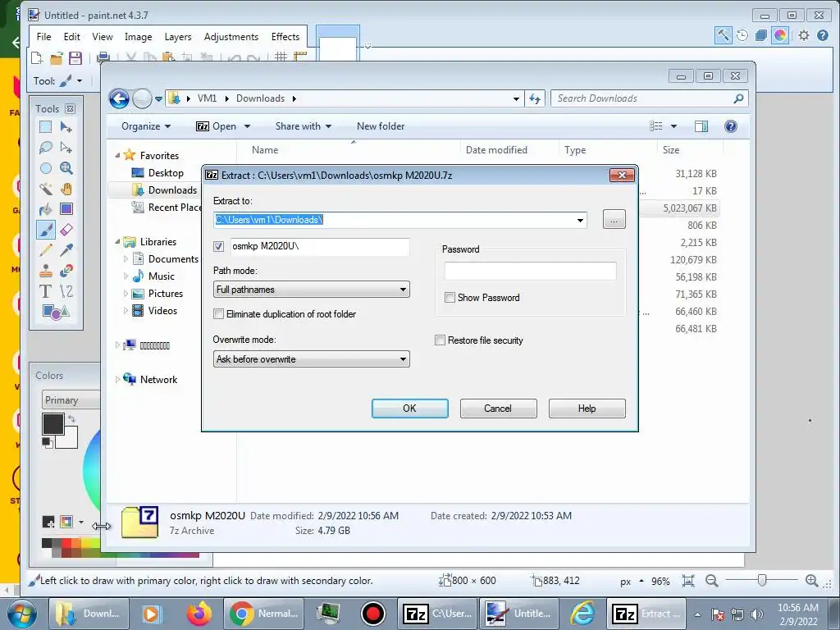Viewport: 840px width, 630px height.
Task: Expand the Network tree node
Action: point(117,379)
